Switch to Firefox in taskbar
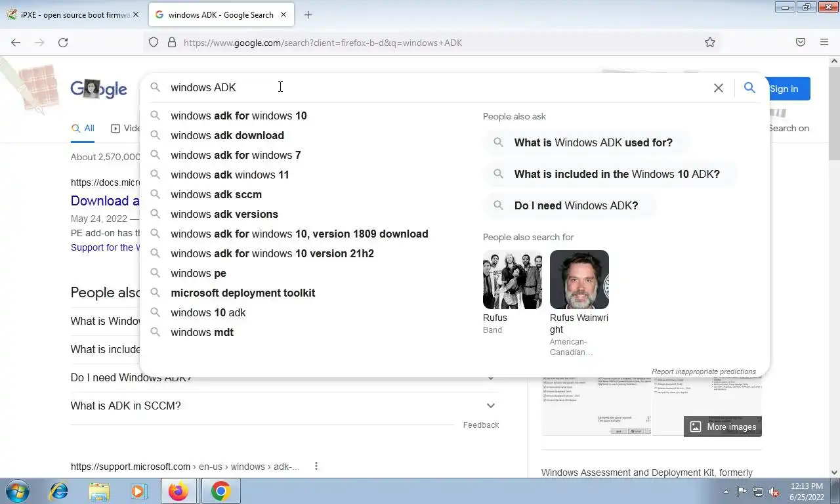The width and height of the screenshot is (840, 504). [178, 491]
